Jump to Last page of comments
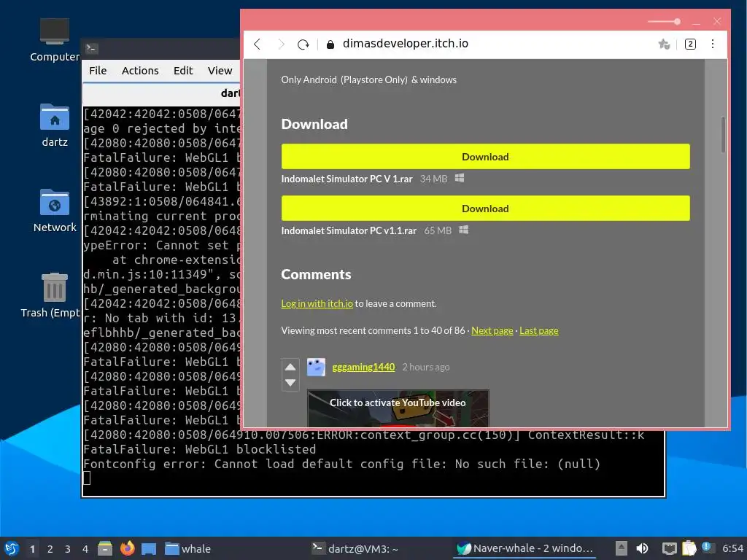 pos(539,330)
